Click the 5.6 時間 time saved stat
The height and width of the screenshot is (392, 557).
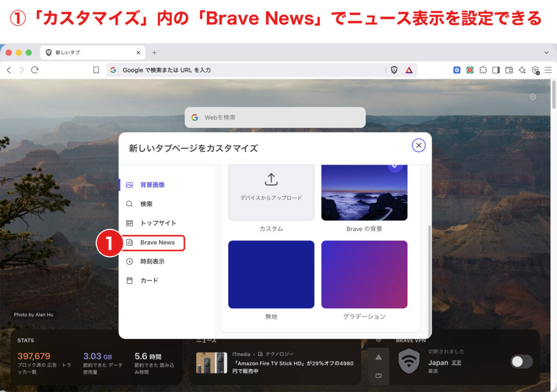point(148,356)
